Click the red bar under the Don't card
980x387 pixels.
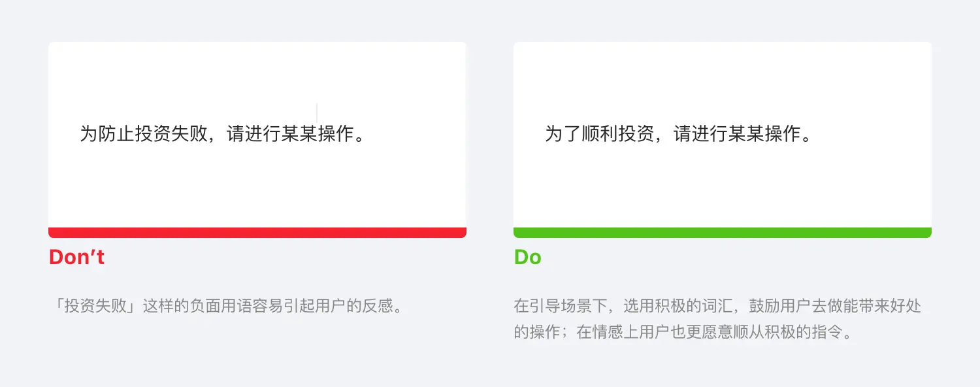[257, 233]
